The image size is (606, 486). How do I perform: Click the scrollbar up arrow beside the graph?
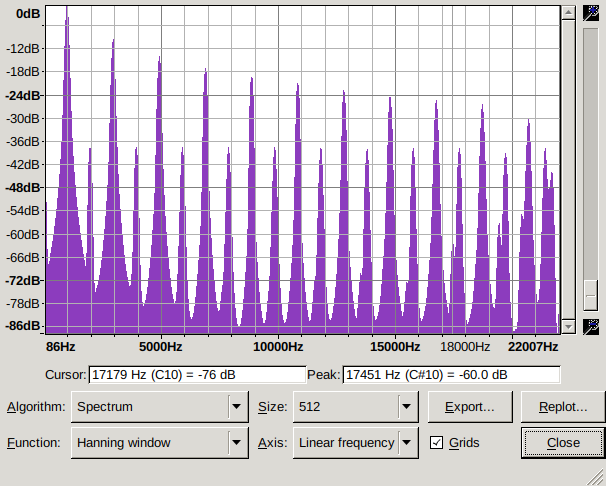pyautogui.click(x=568, y=12)
